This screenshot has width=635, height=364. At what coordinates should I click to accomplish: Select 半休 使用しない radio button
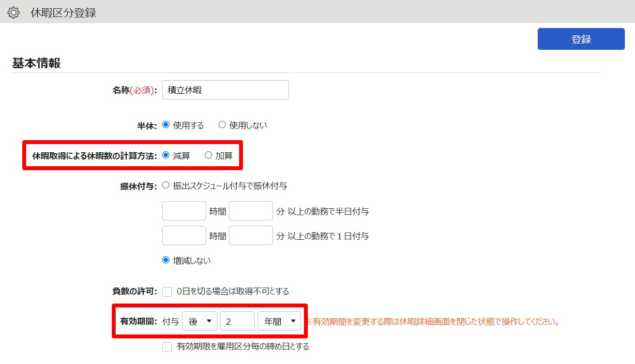222,125
